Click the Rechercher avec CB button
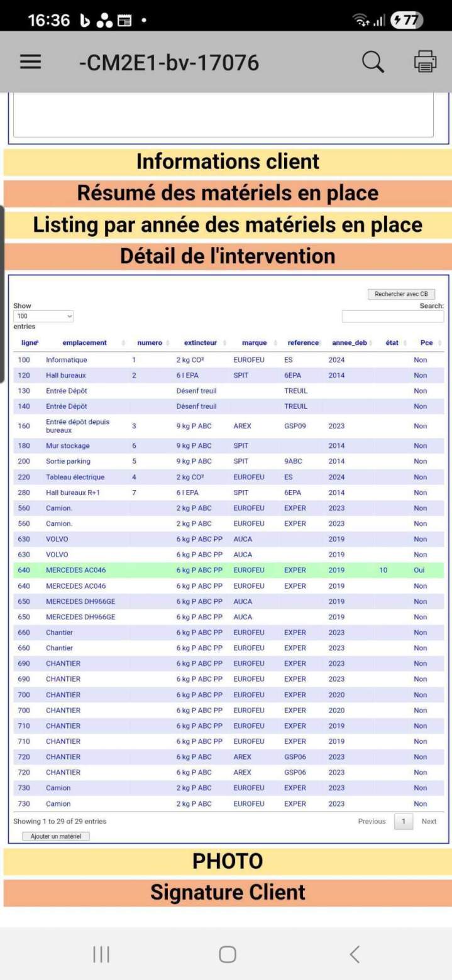The width and height of the screenshot is (452, 980). coord(401,294)
